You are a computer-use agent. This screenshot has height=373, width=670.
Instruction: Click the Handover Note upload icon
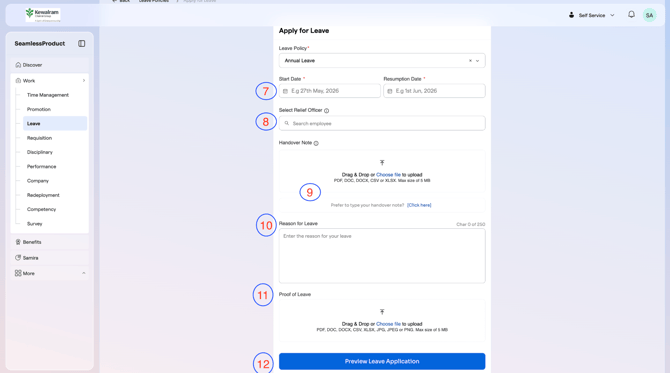pyautogui.click(x=382, y=163)
